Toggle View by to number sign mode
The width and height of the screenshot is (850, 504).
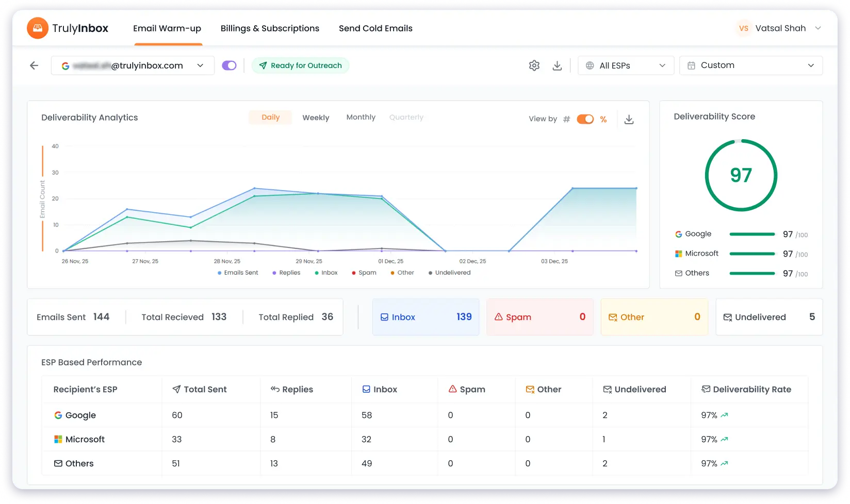(x=566, y=119)
